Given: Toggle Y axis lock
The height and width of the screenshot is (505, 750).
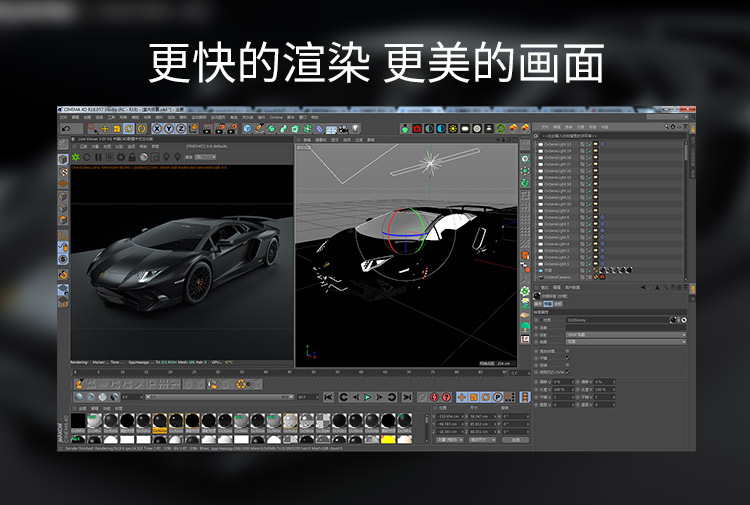Looking at the screenshot, I should [x=169, y=129].
